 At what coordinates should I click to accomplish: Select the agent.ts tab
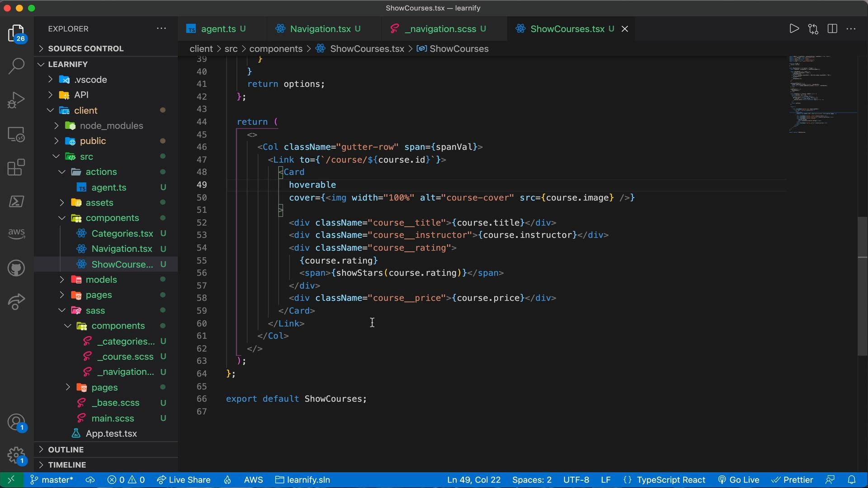pos(217,29)
